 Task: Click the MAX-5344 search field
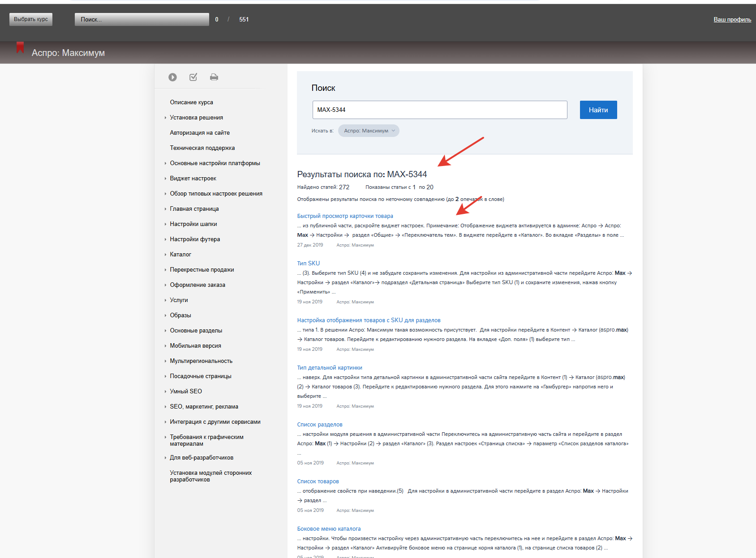coord(440,110)
